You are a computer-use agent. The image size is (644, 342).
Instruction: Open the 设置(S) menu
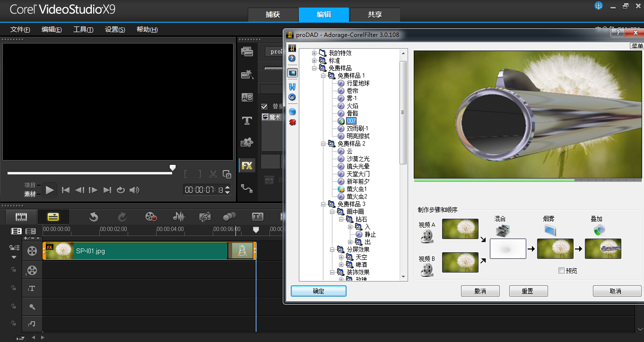point(115,29)
